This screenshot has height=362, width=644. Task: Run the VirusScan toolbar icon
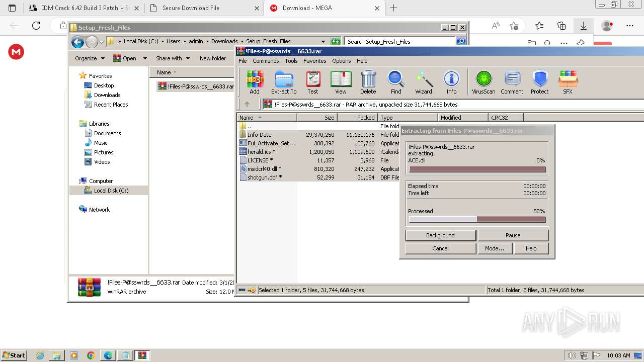pos(484,82)
